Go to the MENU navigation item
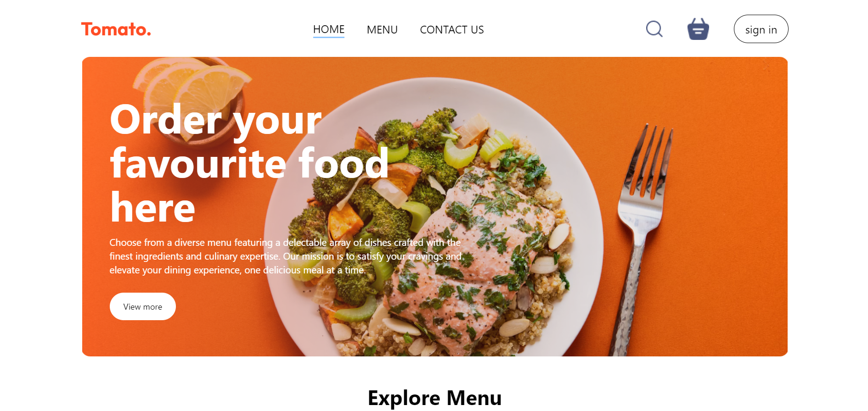Screen dimensions: 868x411 point(382,30)
